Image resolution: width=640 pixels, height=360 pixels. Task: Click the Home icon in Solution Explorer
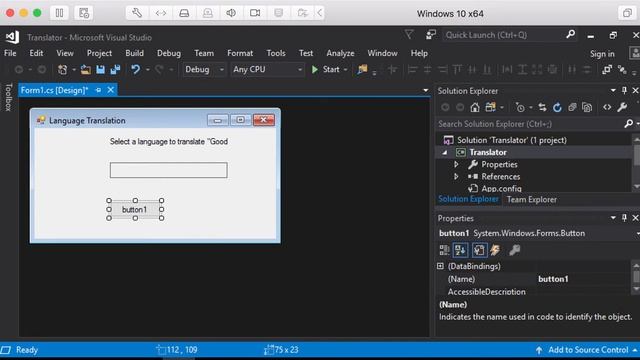tap(475, 107)
